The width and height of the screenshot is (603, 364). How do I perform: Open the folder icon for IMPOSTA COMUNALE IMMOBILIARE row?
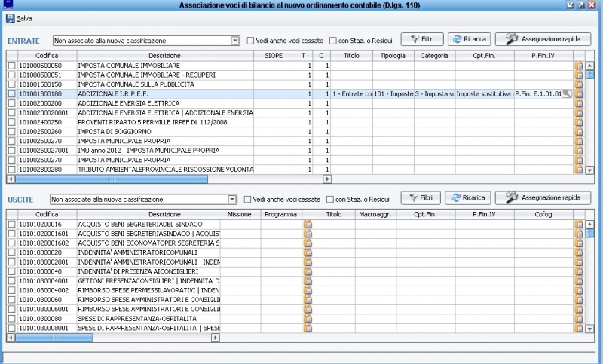579,66
